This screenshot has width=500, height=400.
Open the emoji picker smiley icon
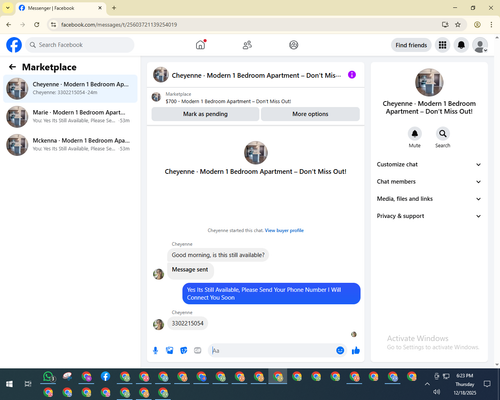340,350
